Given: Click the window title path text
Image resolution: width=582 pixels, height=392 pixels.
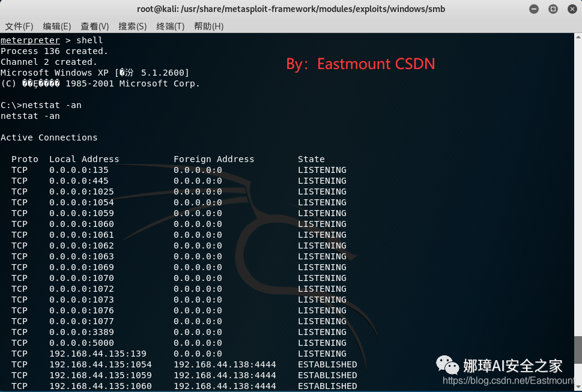Looking at the screenshot, I should coord(291,9).
